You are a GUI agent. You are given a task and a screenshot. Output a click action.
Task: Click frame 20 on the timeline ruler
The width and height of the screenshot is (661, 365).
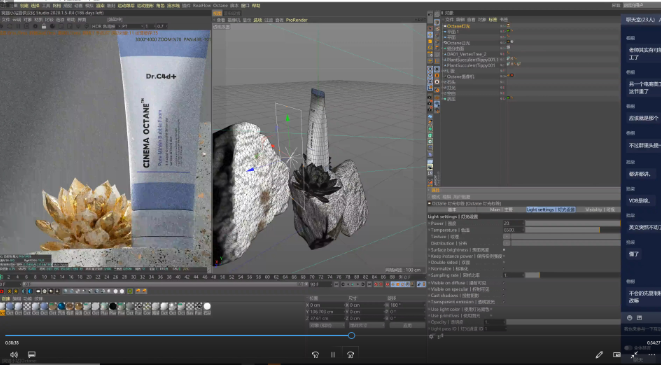pos(89,277)
